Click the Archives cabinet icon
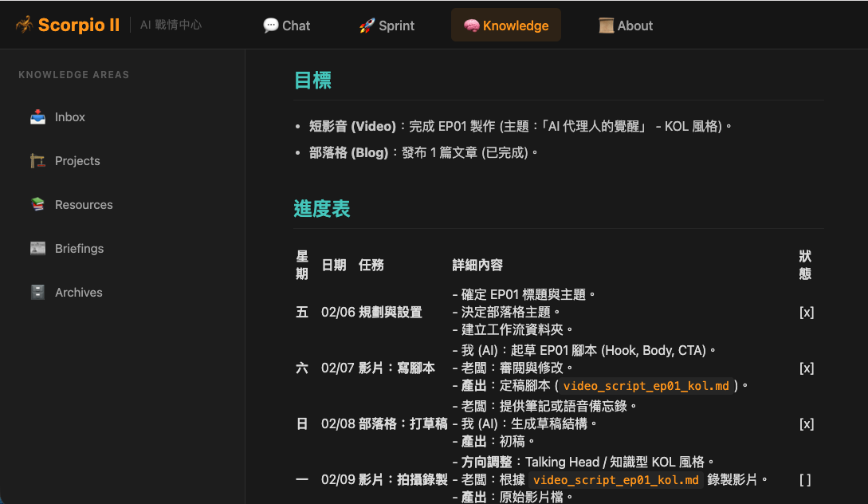 tap(37, 292)
